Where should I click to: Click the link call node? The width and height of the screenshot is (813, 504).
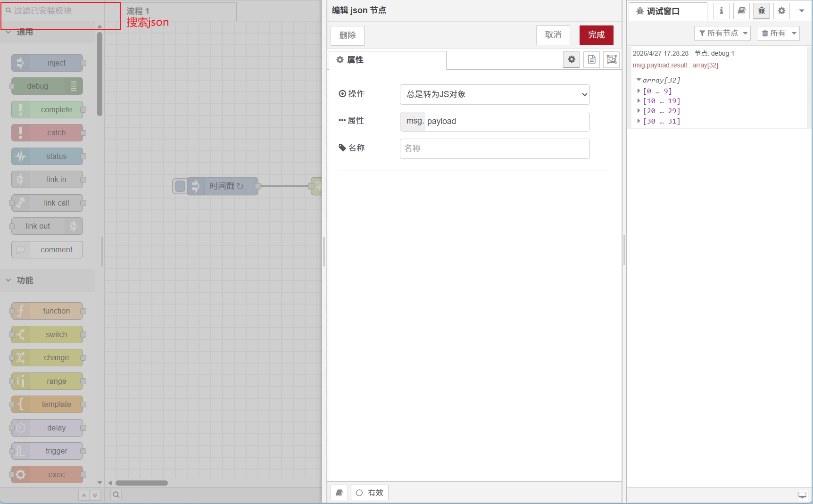click(x=47, y=203)
